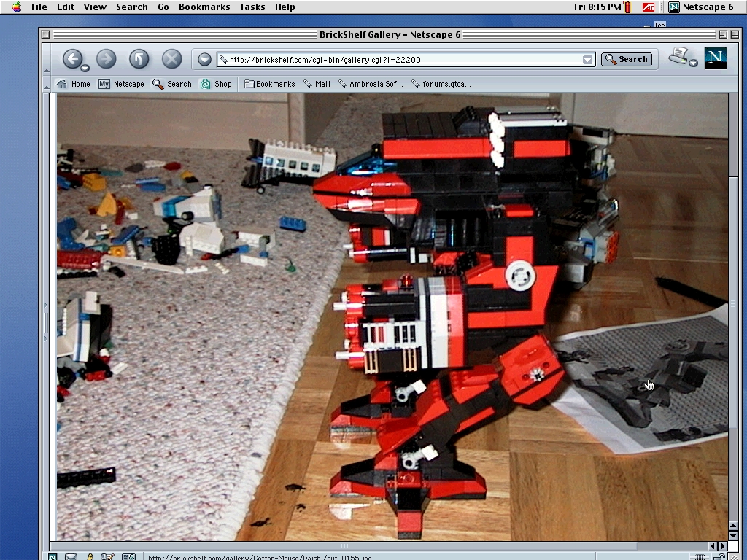Click the Fri 8:15 PM clock
This screenshot has width=747, height=560.
[597, 7]
